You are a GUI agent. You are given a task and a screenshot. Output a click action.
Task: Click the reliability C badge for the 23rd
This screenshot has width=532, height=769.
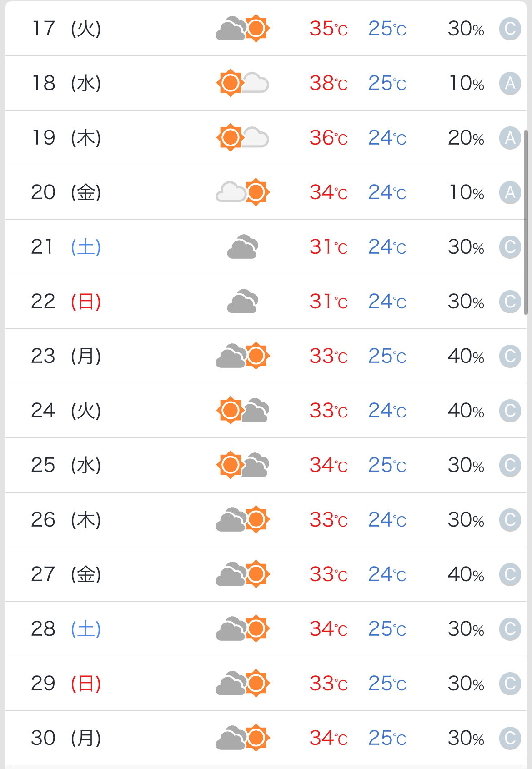(510, 357)
